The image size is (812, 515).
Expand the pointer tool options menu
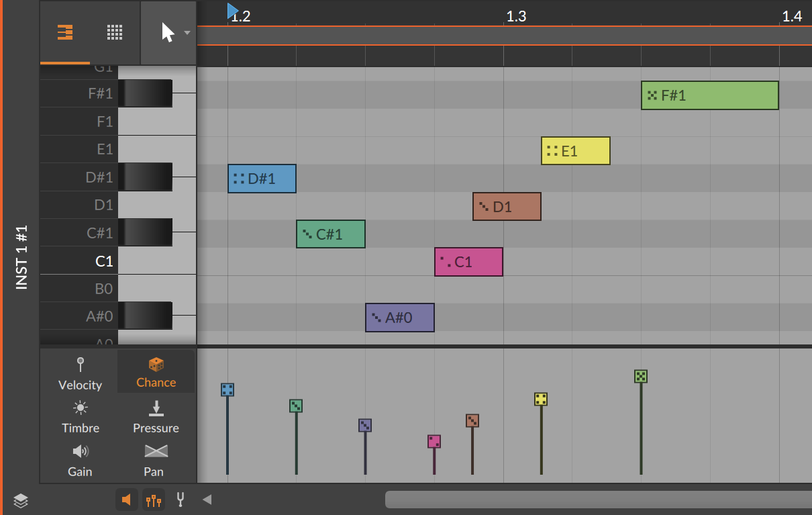tap(187, 32)
